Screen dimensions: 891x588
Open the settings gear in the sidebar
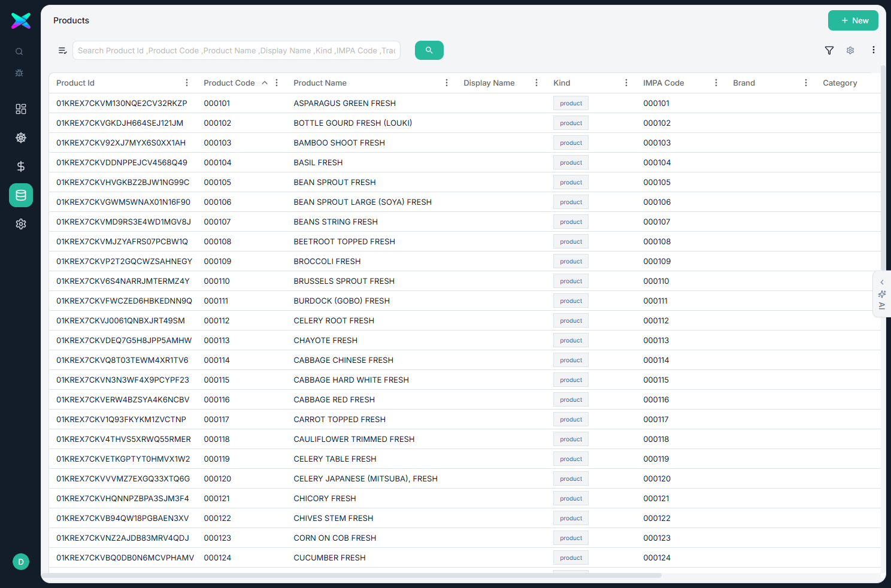pyautogui.click(x=21, y=224)
